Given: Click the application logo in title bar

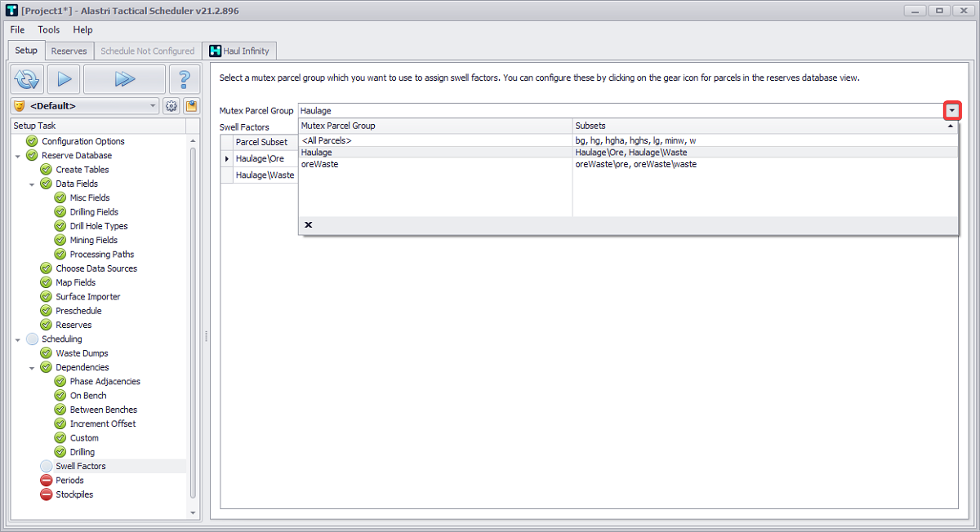Looking at the screenshot, I should (x=11, y=10).
